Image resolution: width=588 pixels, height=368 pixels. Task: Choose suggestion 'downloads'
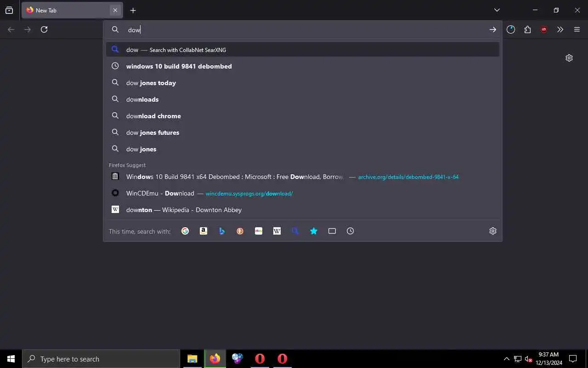click(x=303, y=99)
